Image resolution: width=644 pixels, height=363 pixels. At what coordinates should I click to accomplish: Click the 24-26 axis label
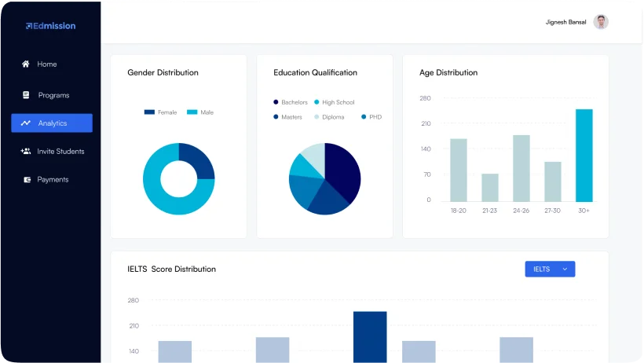pyautogui.click(x=521, y=211)
